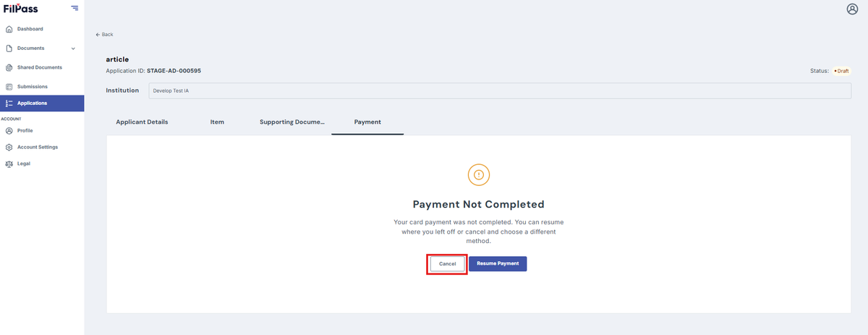Click the ACCOUNT section header
This screenshot has height=335, width=868.
coord(11,119)
